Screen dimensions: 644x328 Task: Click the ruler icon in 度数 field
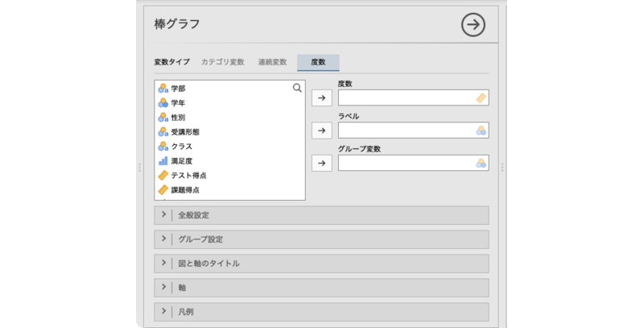[x=481, y=98]
